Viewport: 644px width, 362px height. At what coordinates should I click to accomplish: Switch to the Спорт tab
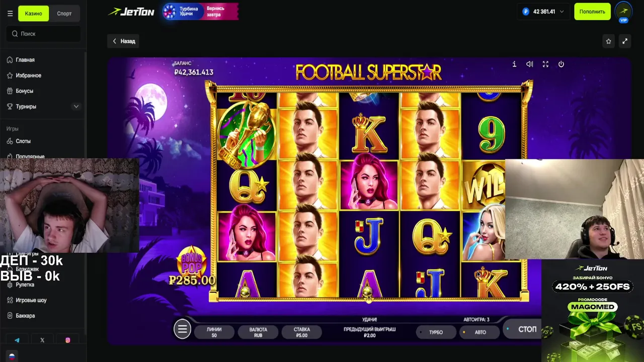click(x=64, y=14)
